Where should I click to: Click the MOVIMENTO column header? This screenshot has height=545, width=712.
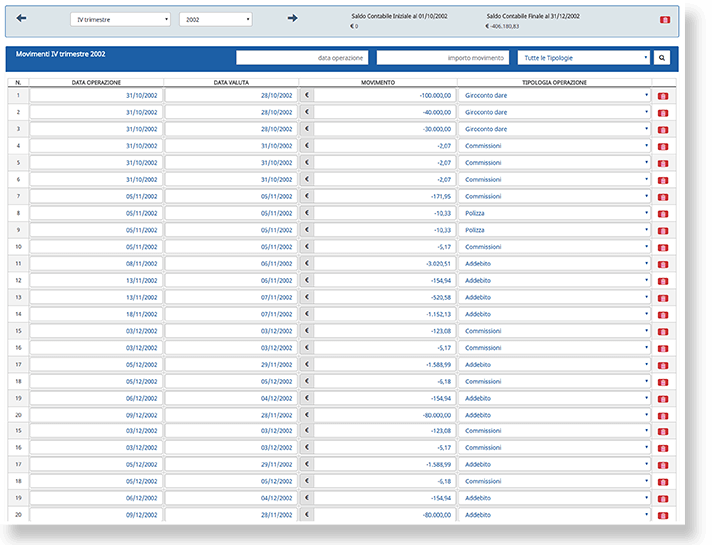[x=378, y=83]
